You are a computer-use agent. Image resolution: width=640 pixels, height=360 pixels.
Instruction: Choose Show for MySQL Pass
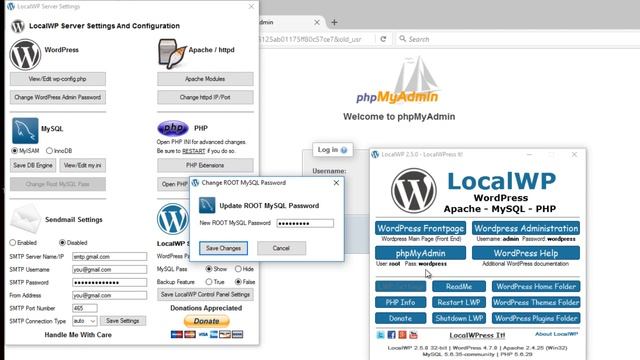point(209,269)
